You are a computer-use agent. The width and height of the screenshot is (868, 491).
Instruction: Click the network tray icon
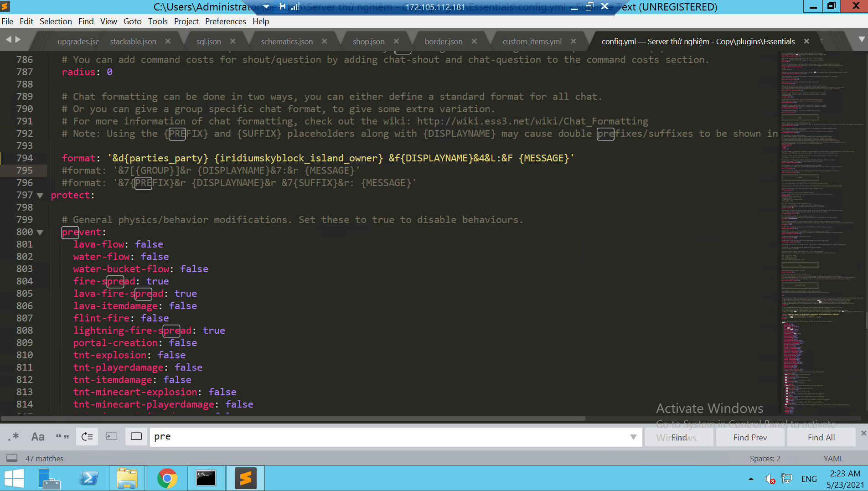[787, 479]
